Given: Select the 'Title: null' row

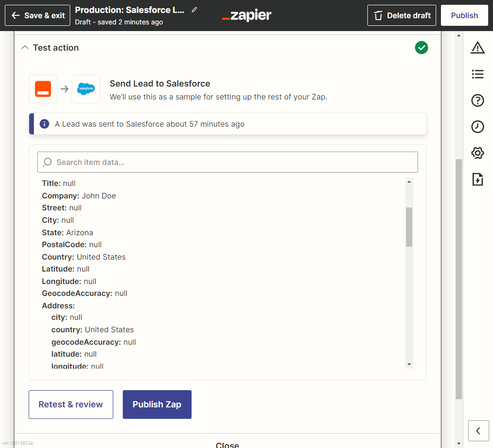Looking at the screenshot, I should coord(59,184).
